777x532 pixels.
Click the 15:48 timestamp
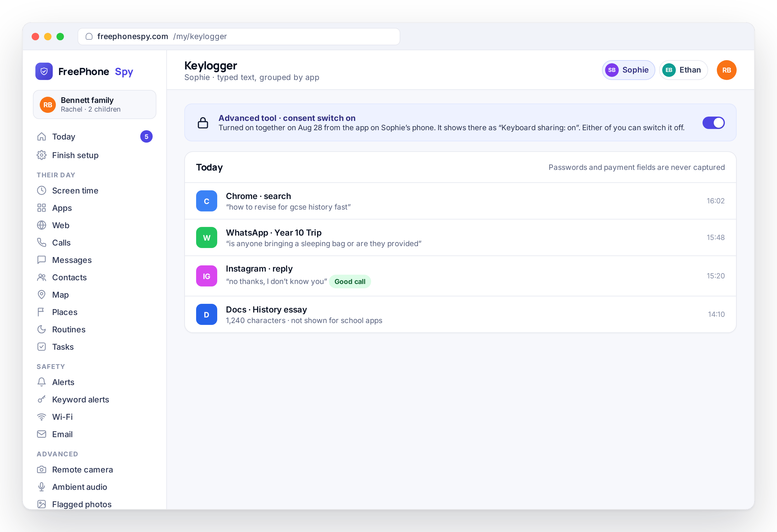pos(716,238)
